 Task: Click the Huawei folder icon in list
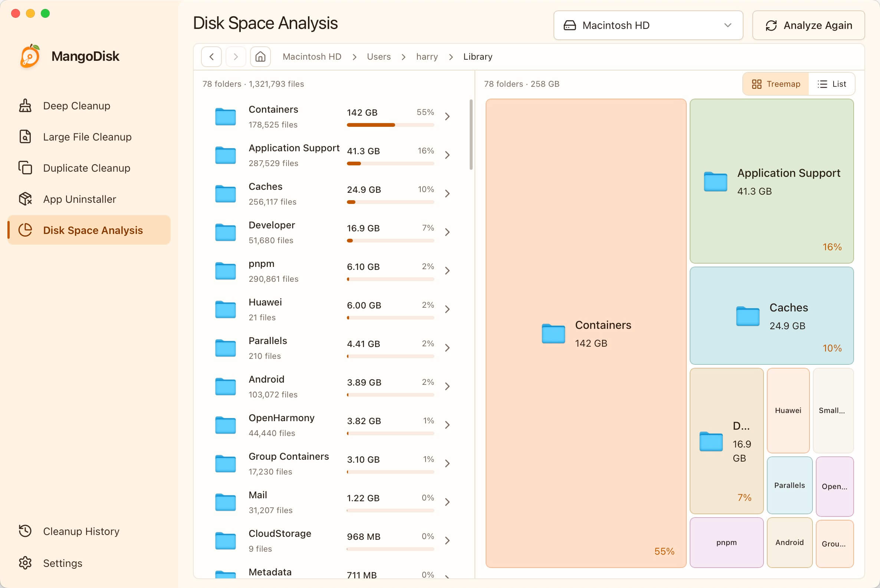click(x=226, y=310)
